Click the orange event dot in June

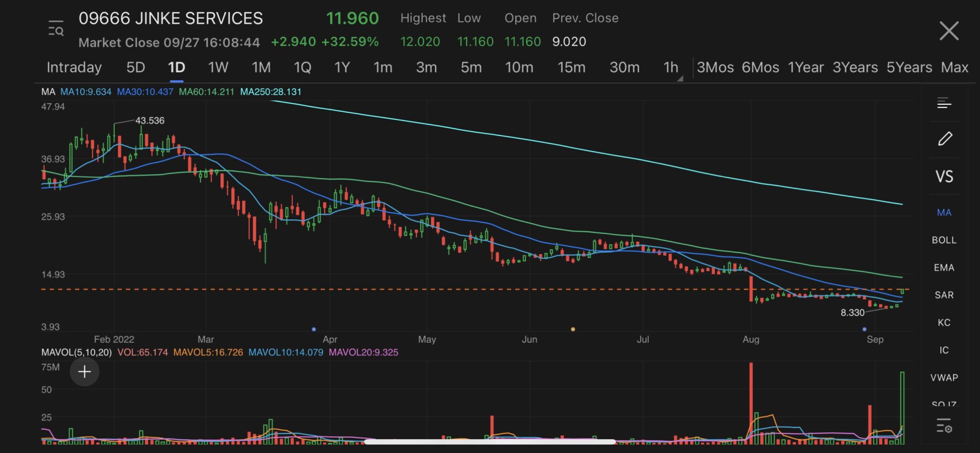(573, 329)
